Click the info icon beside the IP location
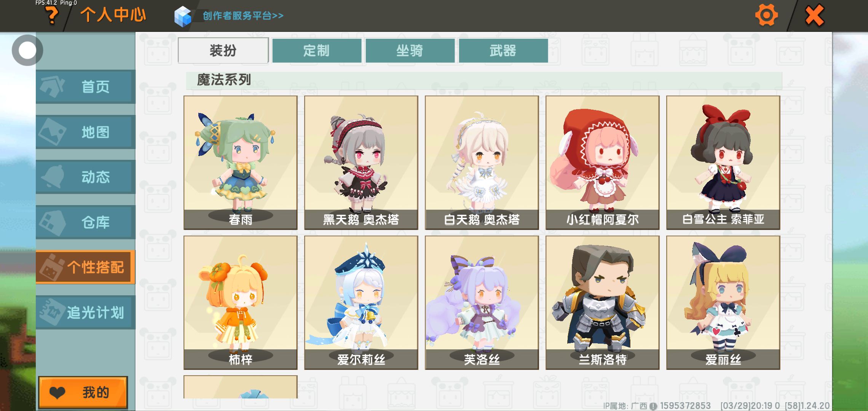The image size is (868, 411). coord(653,406)
